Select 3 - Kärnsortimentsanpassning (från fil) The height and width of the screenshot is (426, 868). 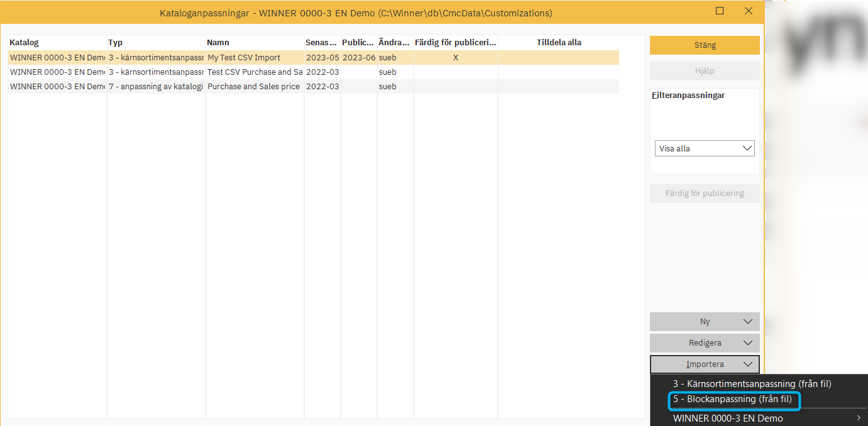point(752,384)
